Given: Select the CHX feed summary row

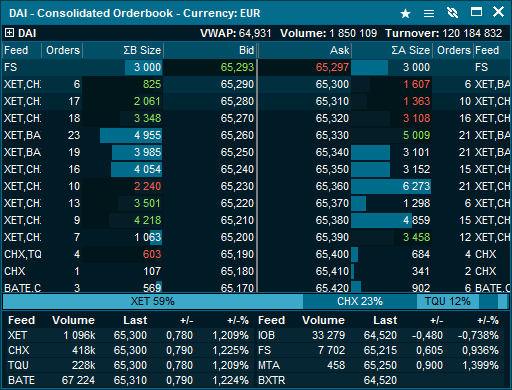Looking at the screenshot, I should click(129, 350).
